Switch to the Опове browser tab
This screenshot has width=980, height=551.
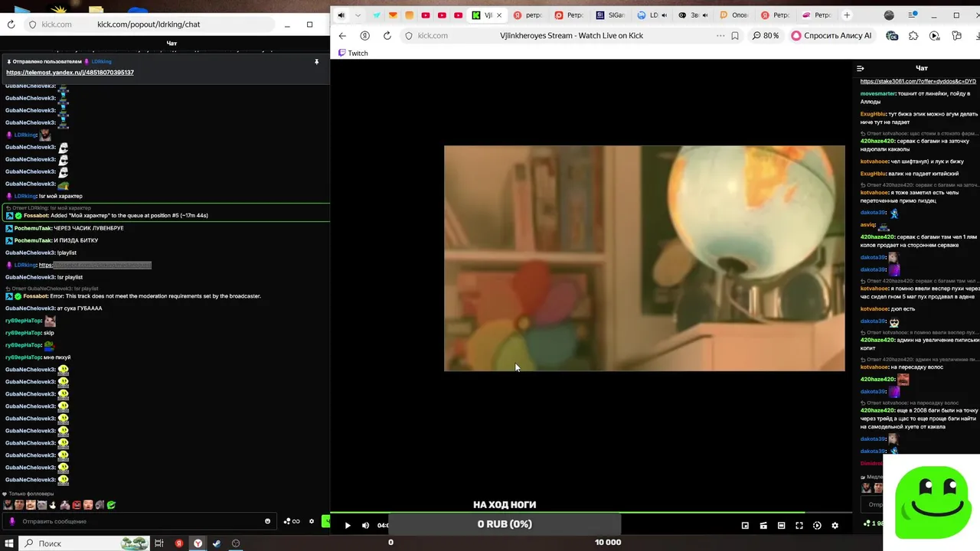pos(733,15)
